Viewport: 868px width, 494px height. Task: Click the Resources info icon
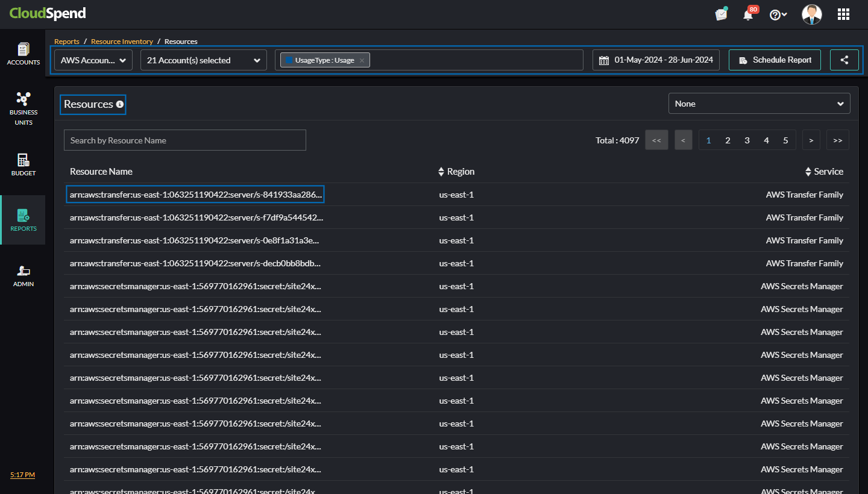tap(120, 105)
